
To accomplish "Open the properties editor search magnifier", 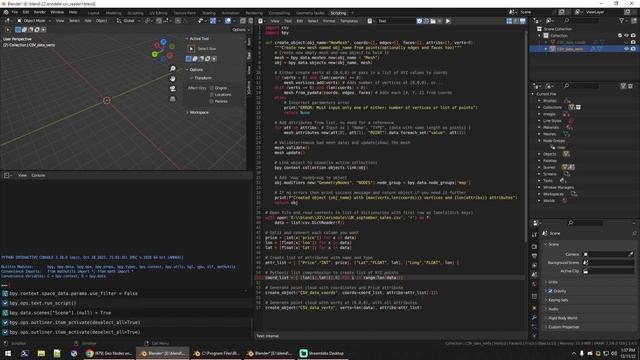I will click(x=571, y=222).
